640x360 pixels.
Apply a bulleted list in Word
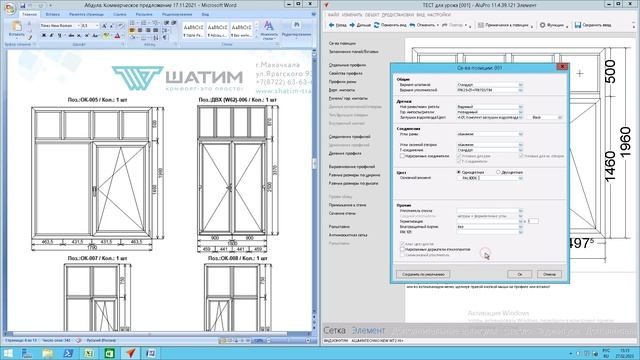(x=132, y=22)
